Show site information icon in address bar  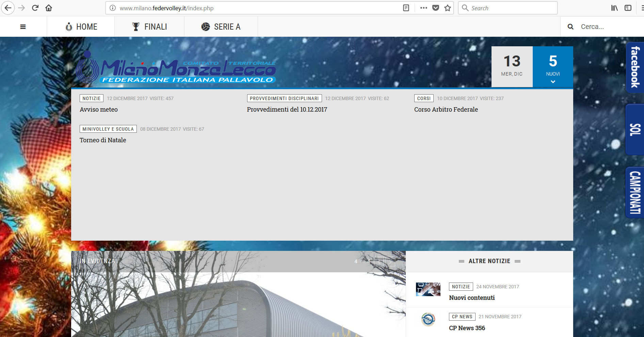point(113,8)
